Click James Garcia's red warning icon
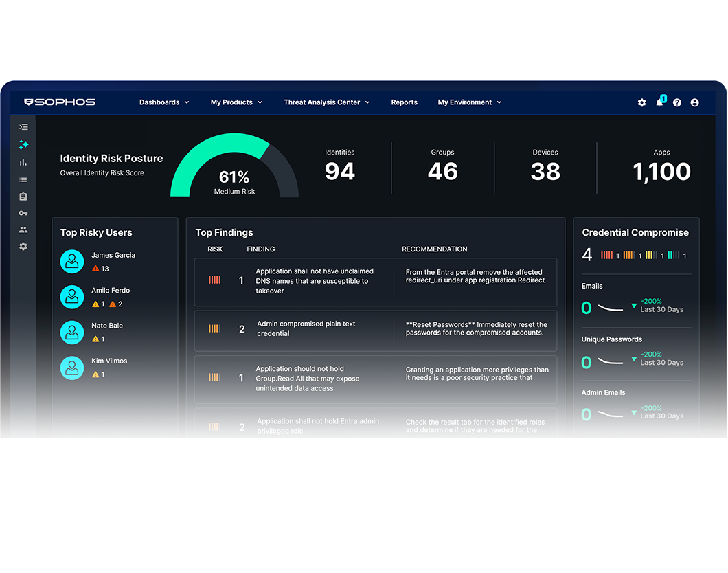Screen dimensions: 728x573 pos(95,269)
